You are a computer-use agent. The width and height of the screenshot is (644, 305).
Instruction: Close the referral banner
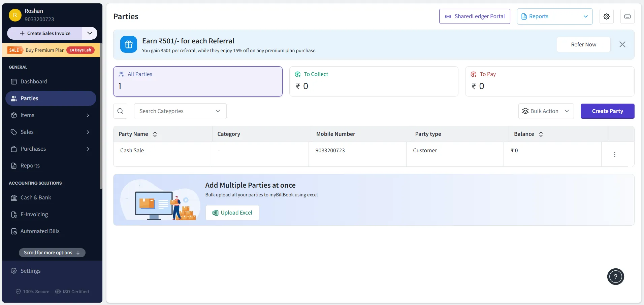[x=622, y=44]
